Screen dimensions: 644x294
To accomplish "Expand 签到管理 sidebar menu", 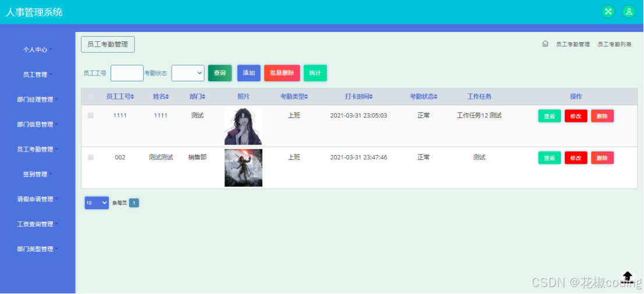I will (x=38, y=174).
